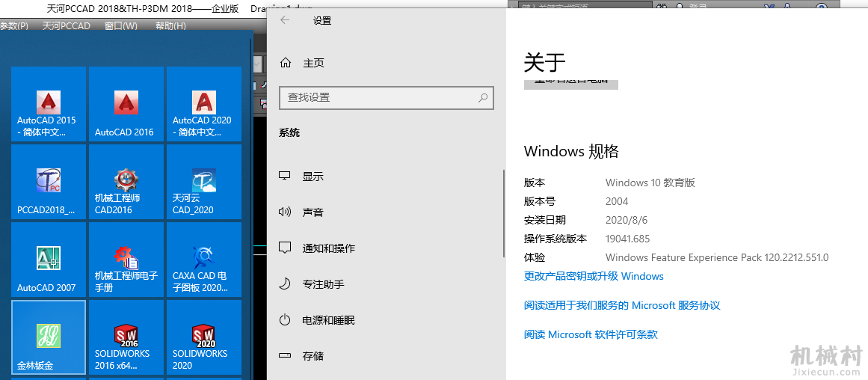The width and height of the screenshot is (868, 380).
Task: Launch AutoCAD 2007 tile
Action: [49, 260]
